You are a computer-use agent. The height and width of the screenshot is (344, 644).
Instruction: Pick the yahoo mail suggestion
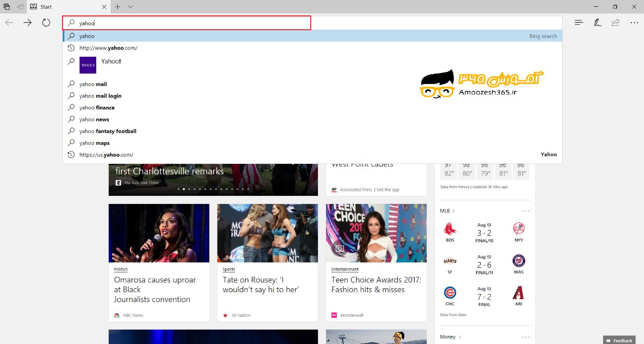click(313, 84)
